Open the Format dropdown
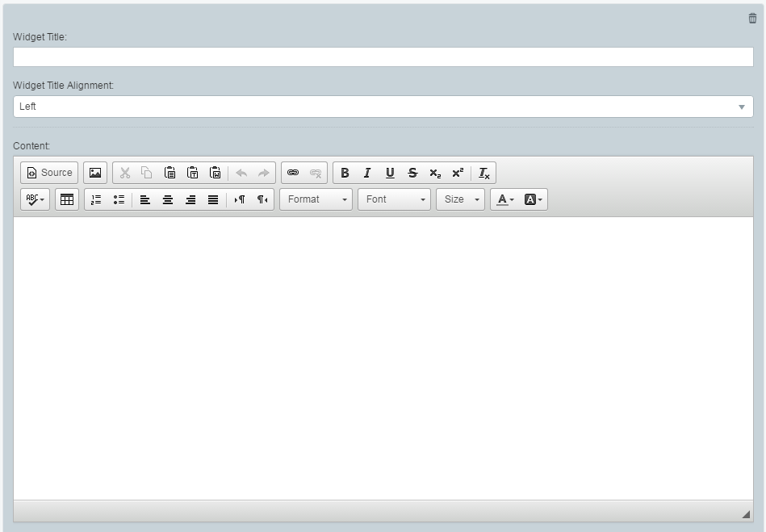The height and width of the screenshot is (532, 766). pyautogui.click(x=316, y=199)
